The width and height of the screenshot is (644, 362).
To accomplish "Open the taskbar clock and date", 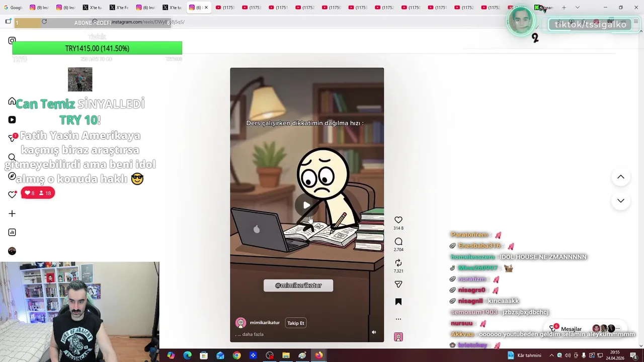I will [615, 355].
